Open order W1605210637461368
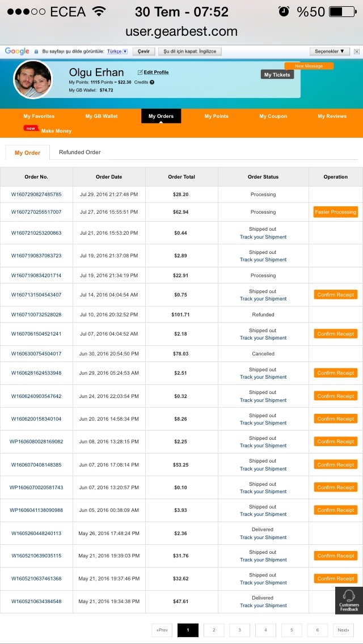This screenshot has height=644, width=363. pyautogui.click(x=36, y=579)
